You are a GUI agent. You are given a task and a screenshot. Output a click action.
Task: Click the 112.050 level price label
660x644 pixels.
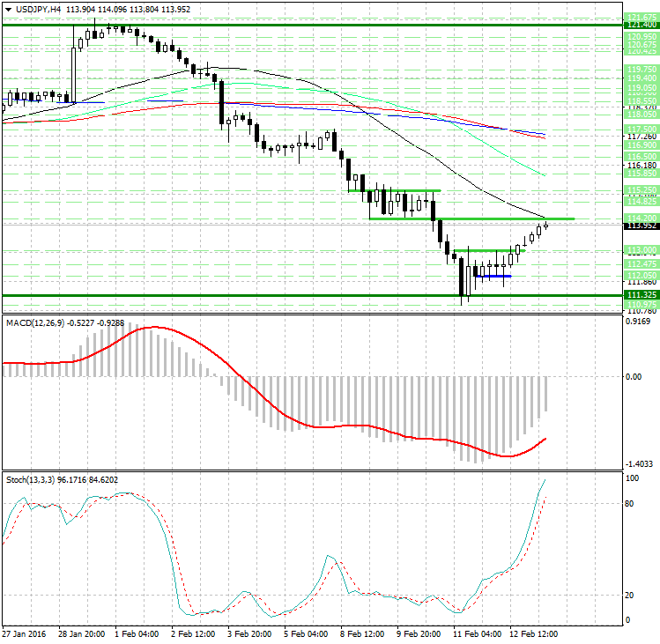point(641,275)
